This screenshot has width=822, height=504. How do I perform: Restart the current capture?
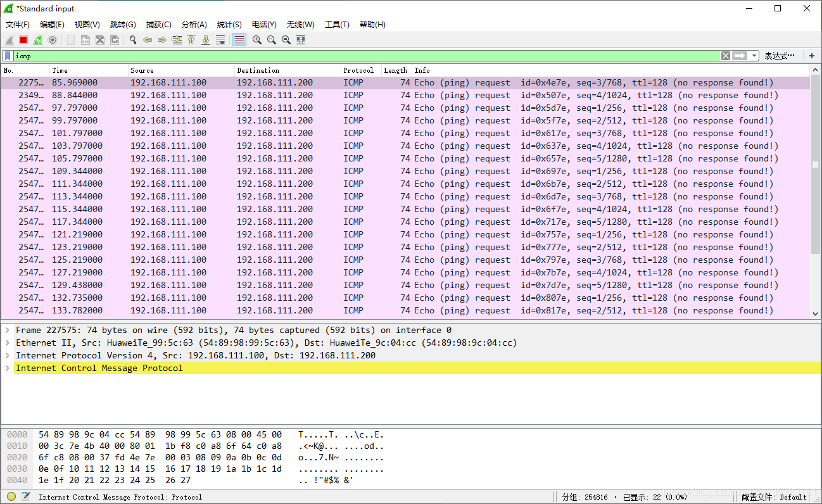tap(38, 40)
